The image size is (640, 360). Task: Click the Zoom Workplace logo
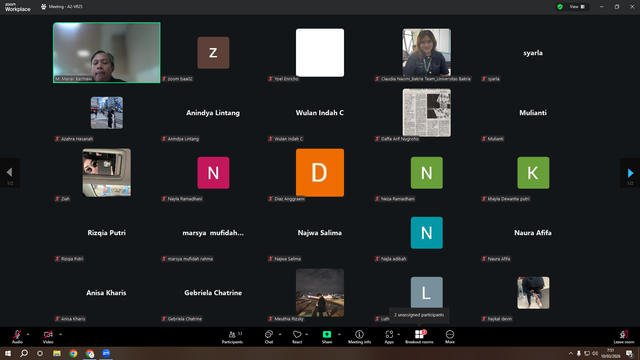tap(18, 7)
